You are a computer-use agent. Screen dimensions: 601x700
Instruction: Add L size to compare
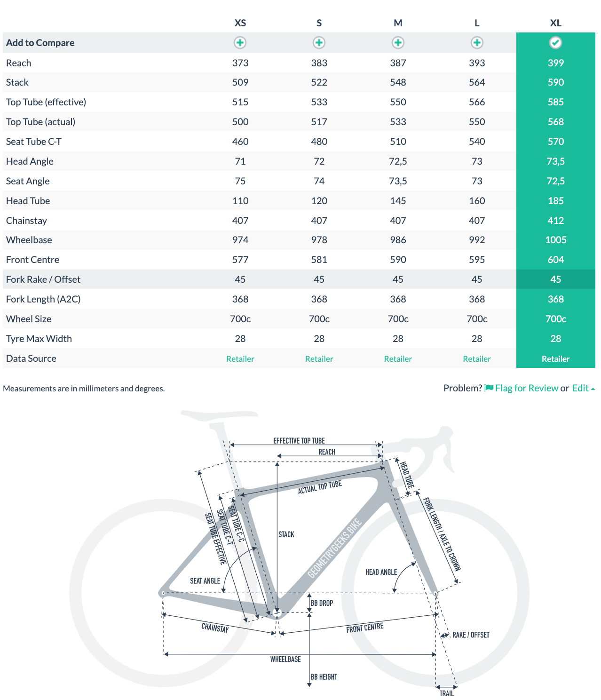(x=477, y=43)
